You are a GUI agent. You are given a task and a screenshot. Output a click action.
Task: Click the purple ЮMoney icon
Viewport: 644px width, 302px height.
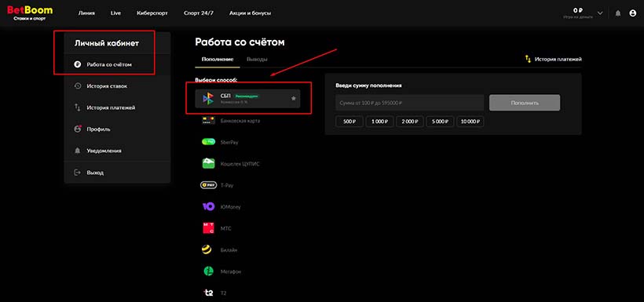point(208,207)
